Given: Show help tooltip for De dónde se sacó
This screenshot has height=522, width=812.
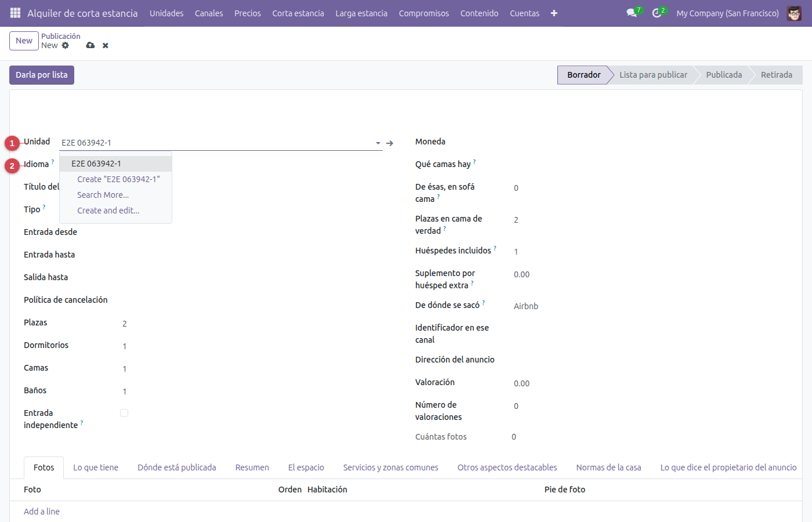Looking at the screenshot, I should (483, 303).
